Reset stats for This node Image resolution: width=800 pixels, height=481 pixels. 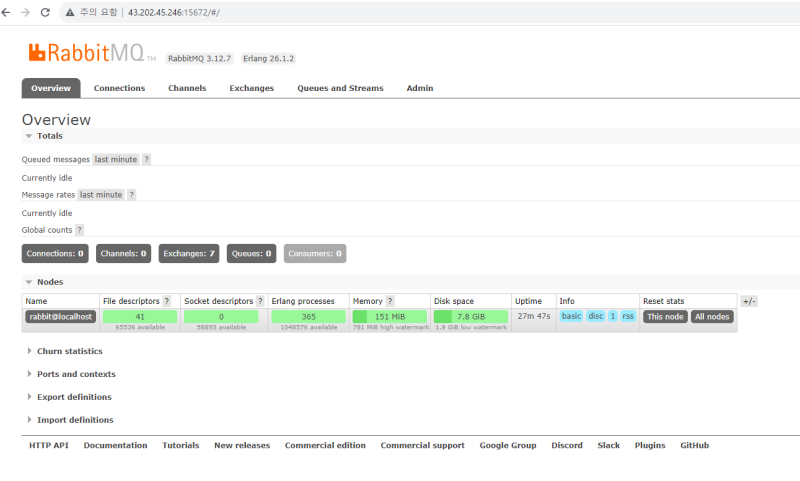(665, 316)
